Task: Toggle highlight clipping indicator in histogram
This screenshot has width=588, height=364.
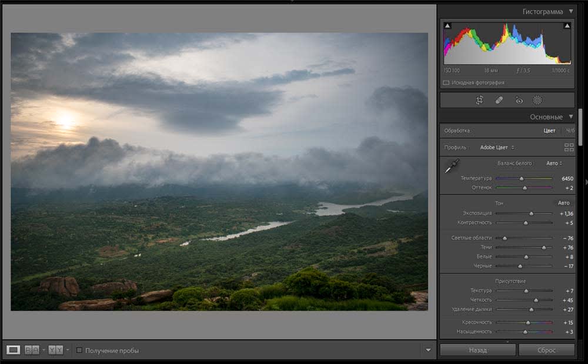Action: (567, 26)
